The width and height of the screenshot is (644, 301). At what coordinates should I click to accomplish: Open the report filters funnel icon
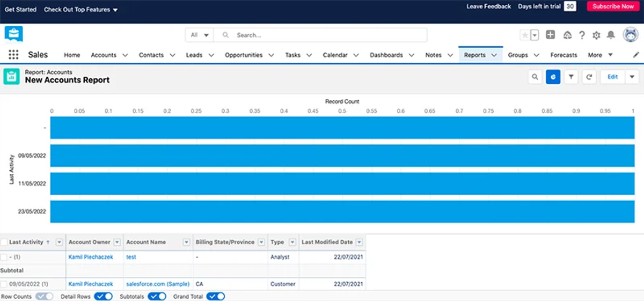click(x=572, y=77)
